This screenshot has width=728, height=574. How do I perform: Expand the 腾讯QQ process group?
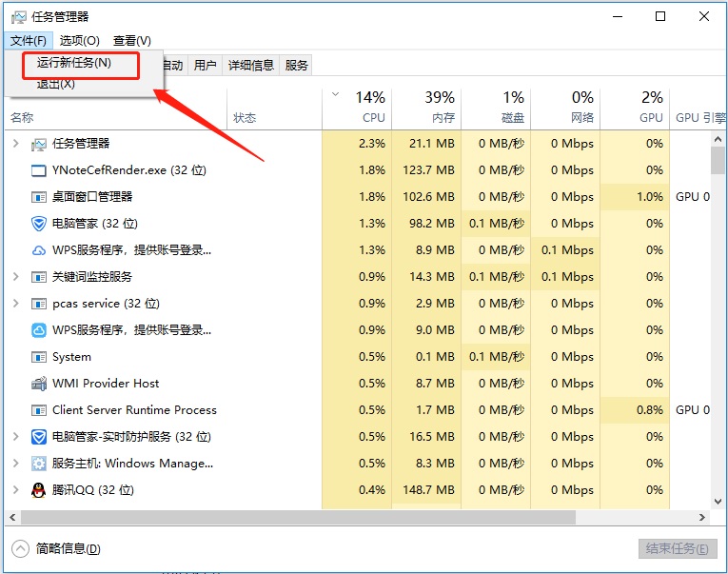point(15,490)
